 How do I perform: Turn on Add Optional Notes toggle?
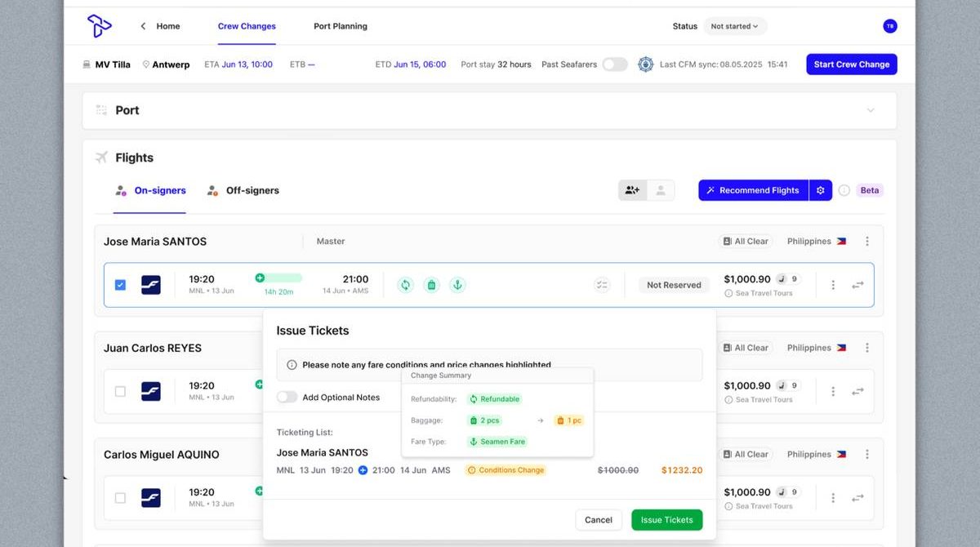coord(287,397)
